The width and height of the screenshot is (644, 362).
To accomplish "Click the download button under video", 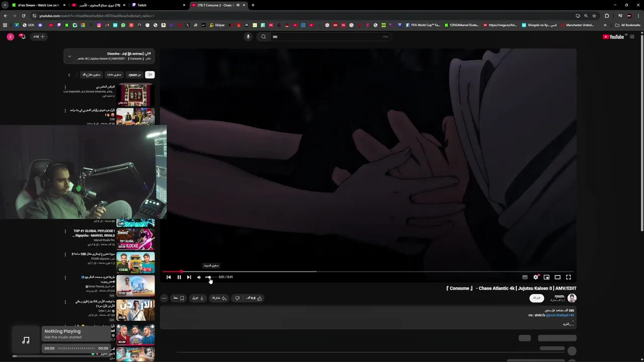I will pos(198,298).
